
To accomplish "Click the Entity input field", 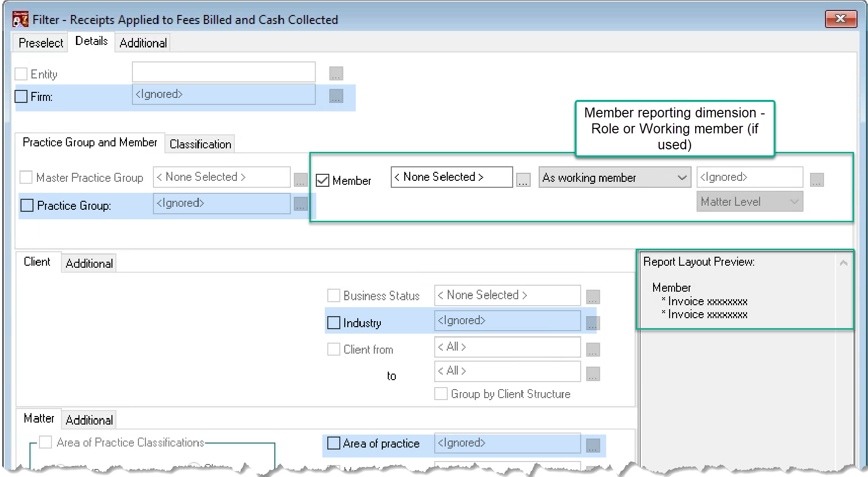I will (x=224, y=72).
